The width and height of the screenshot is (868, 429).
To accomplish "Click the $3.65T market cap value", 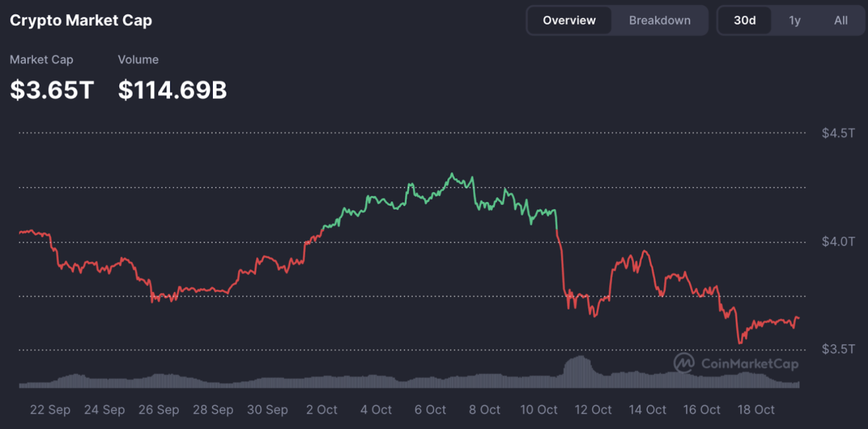I will 51,90.
